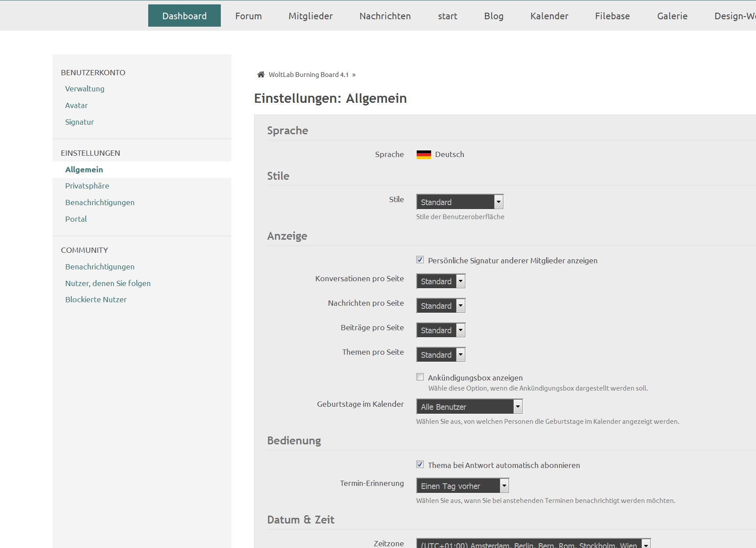Select the Zeitzone dropdown
Screen dimensions: 756x548
(x=533, y=545)
